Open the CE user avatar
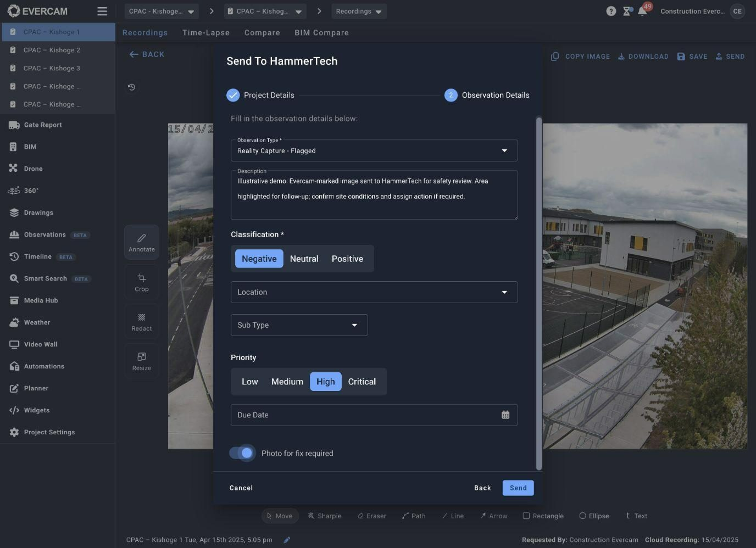The height and width of the screenshot is (548, 756). (737, 11)
